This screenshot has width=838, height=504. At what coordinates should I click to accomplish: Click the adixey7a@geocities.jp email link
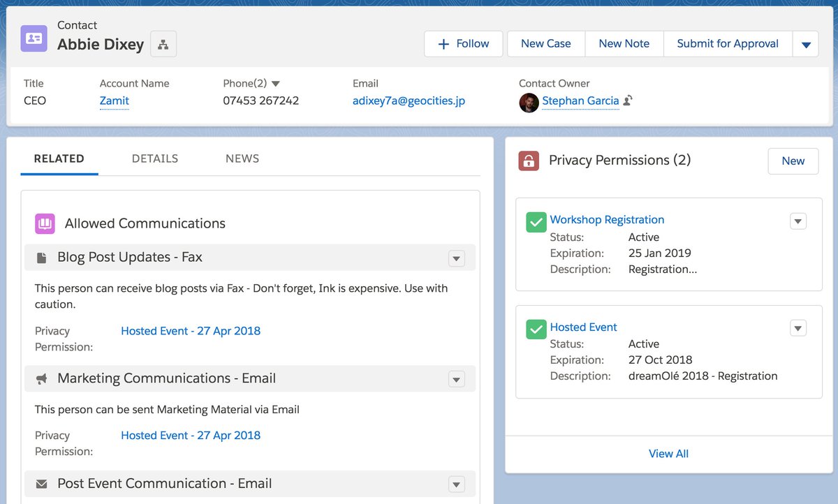(409, 101)
